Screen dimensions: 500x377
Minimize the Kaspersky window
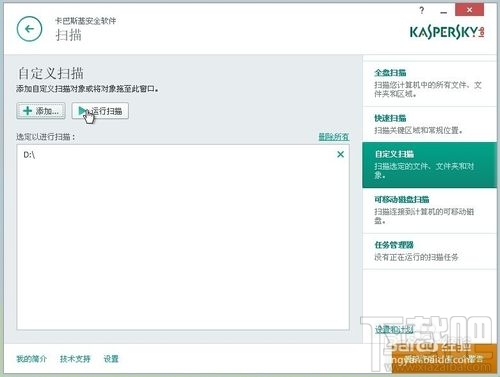coord(443,11)
